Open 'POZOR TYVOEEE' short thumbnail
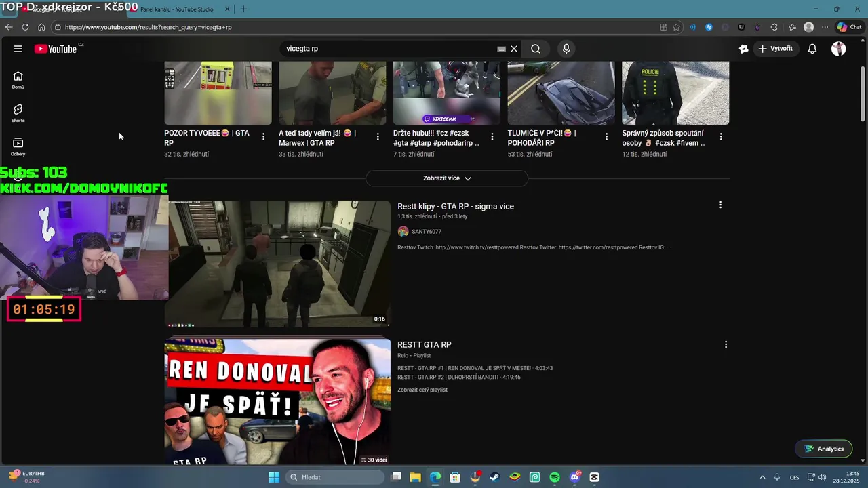 (x=218, y=93)
